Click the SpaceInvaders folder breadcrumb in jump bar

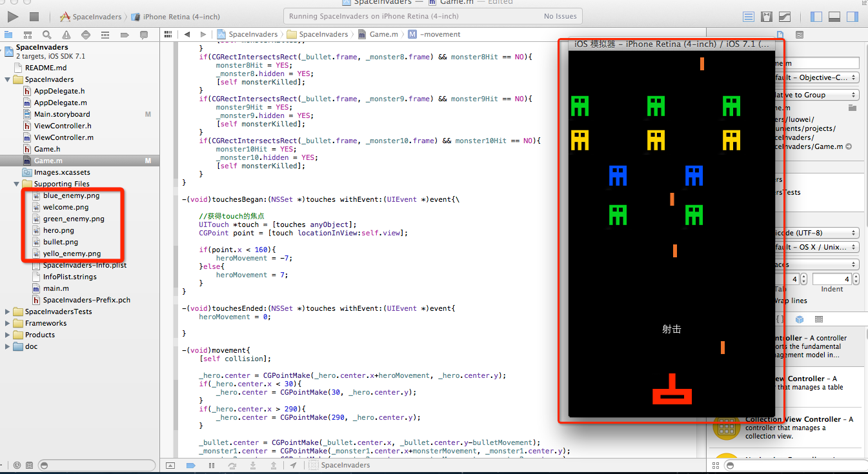pos(317,34)
